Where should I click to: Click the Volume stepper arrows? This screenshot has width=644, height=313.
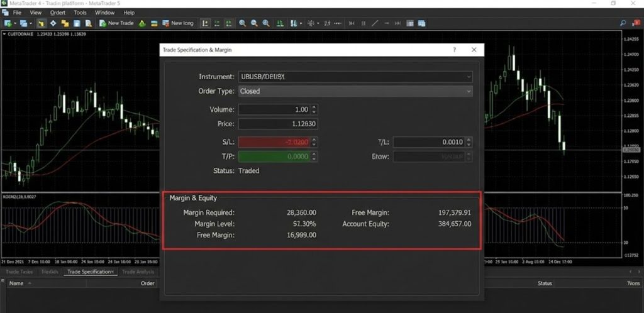click(x=314, y=109)
